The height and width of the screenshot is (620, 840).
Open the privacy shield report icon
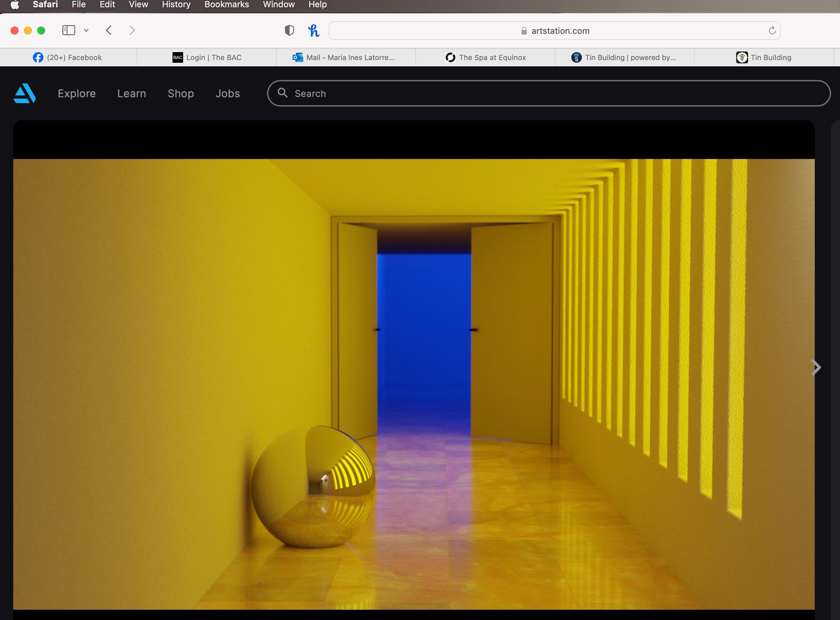coord(289,31)
